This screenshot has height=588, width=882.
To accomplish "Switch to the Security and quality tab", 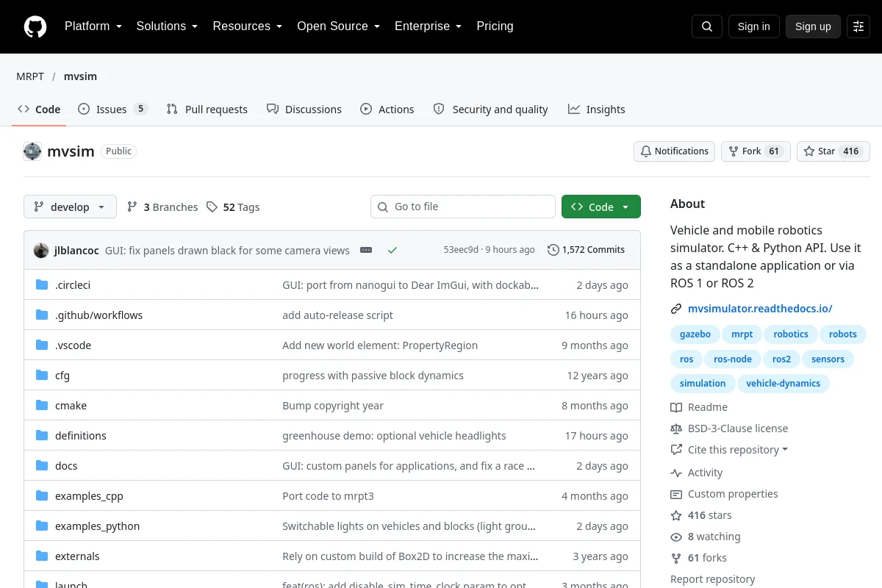I will point(491,109).
